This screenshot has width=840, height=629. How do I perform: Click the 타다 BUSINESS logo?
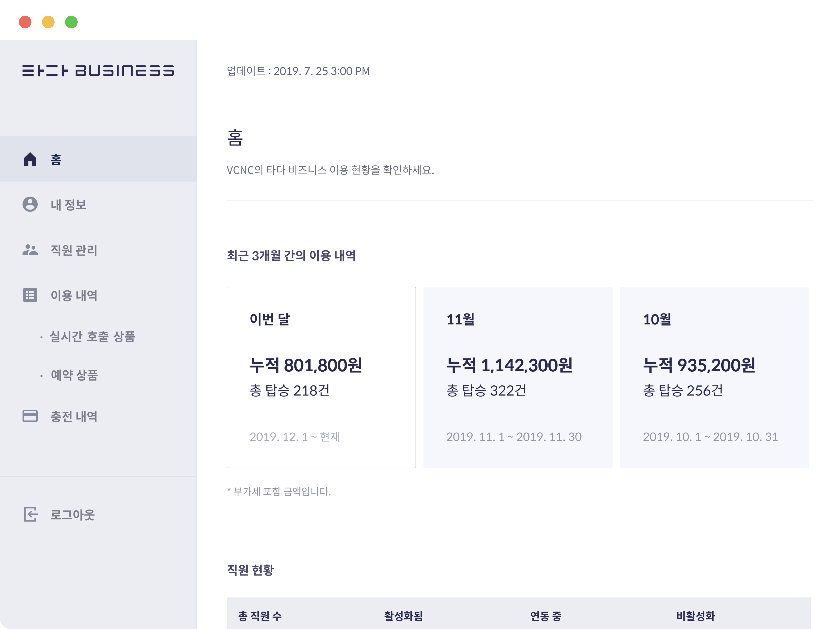[98, 71]
